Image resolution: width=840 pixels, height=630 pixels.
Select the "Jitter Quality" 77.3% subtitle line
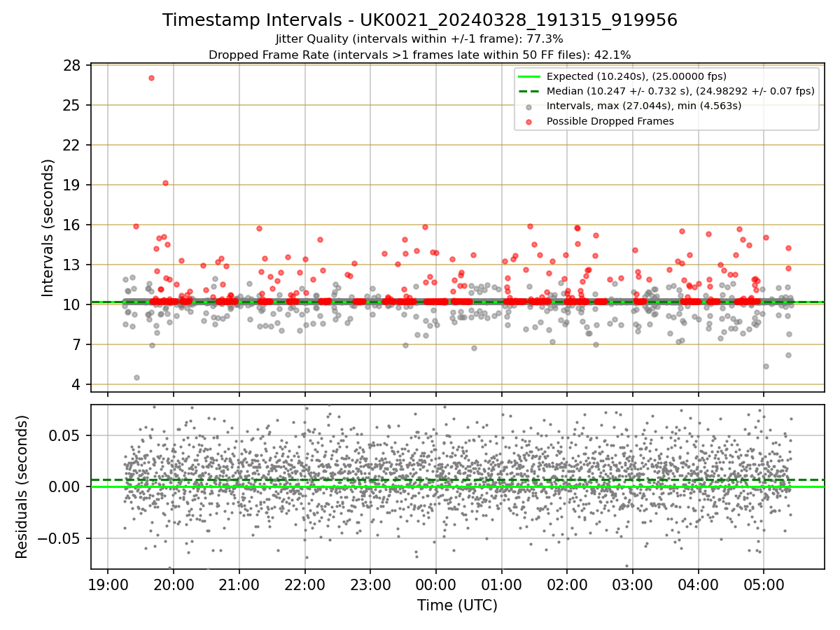420,39
